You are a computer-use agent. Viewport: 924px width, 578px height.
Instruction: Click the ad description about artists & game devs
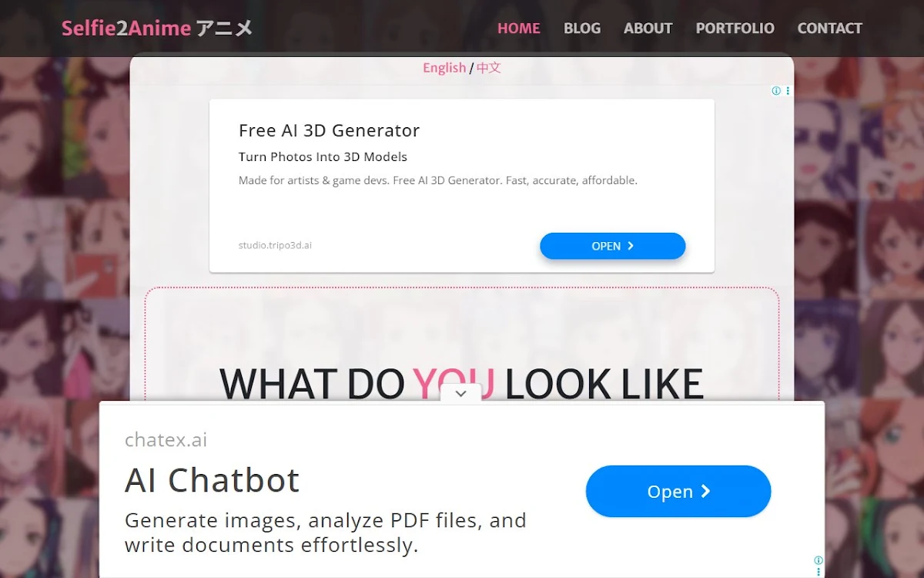[x=438, y=180]
